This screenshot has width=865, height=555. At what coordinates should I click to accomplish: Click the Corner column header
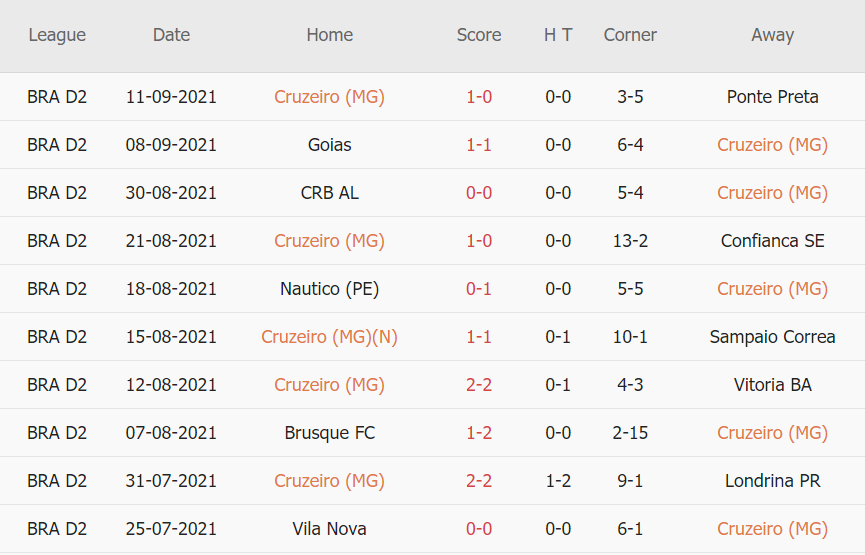pos(630,35)
